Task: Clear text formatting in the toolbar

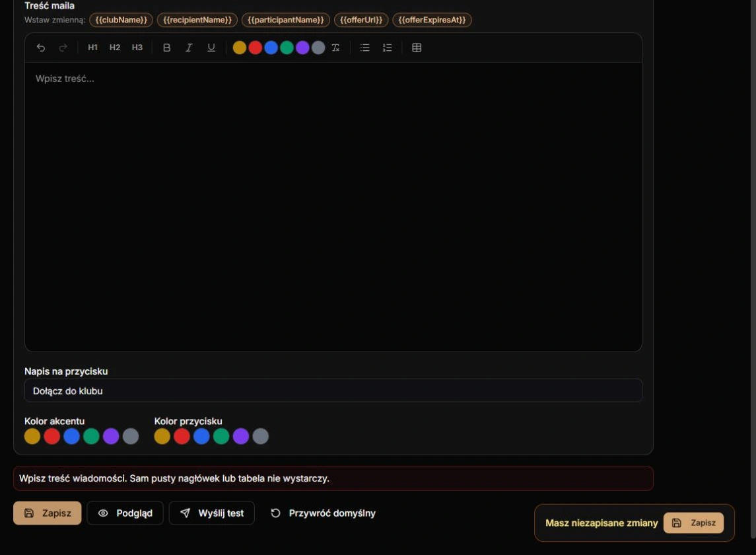Action: point(335,48)
